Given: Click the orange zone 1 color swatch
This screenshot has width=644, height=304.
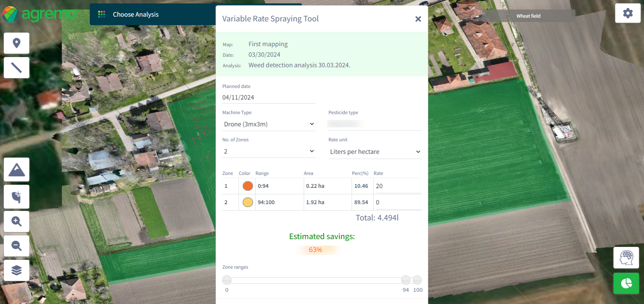Looking at the screenshot, I should coord(248,186).
